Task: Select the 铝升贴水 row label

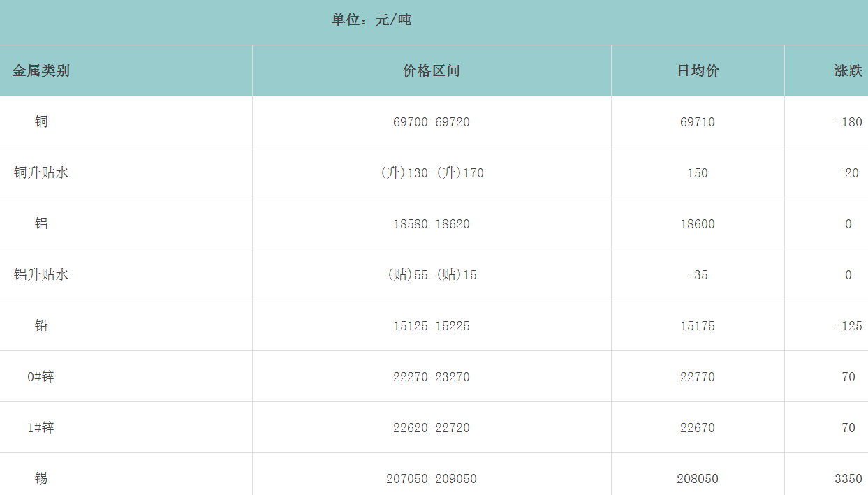Action: [41, 274]
